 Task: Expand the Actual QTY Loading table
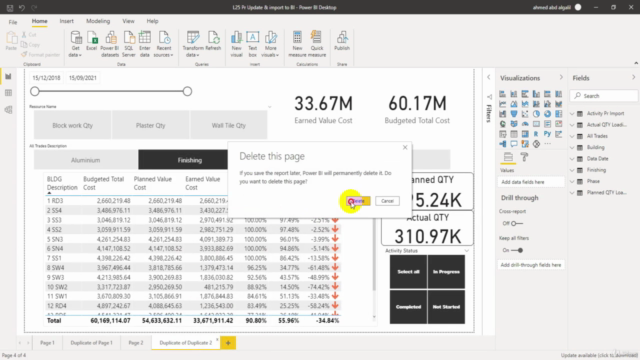click(572, 125)
